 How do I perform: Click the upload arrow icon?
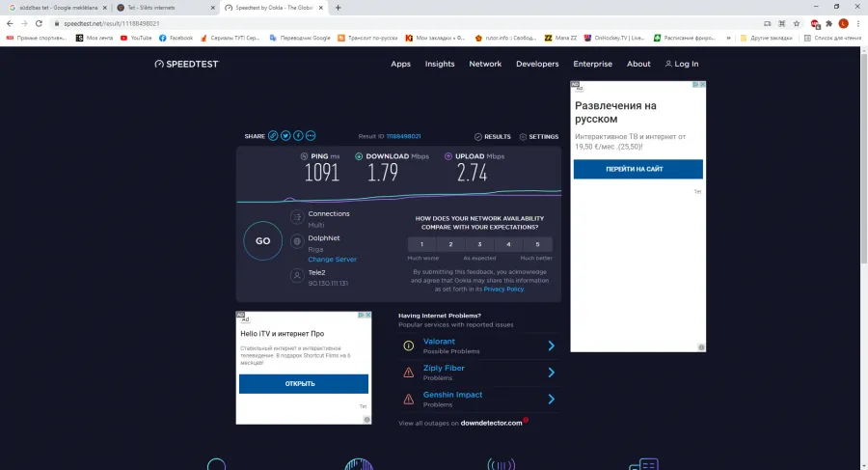[448, 156]
